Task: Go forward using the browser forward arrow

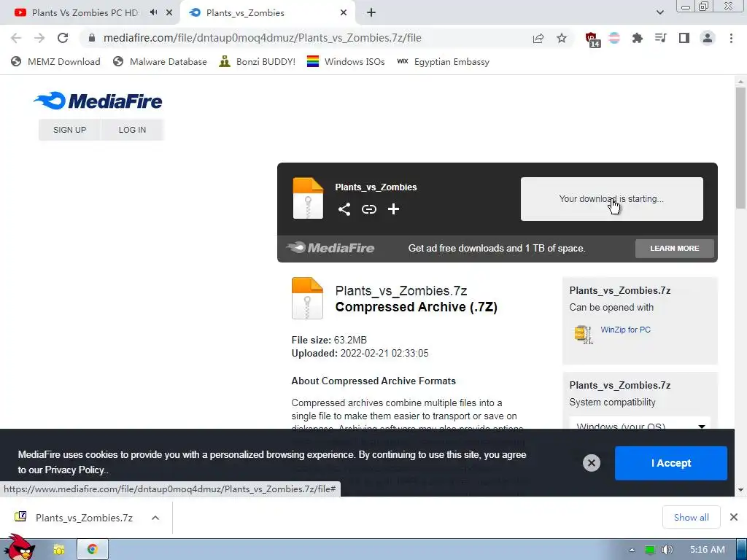Action: (x=39, y=38)
